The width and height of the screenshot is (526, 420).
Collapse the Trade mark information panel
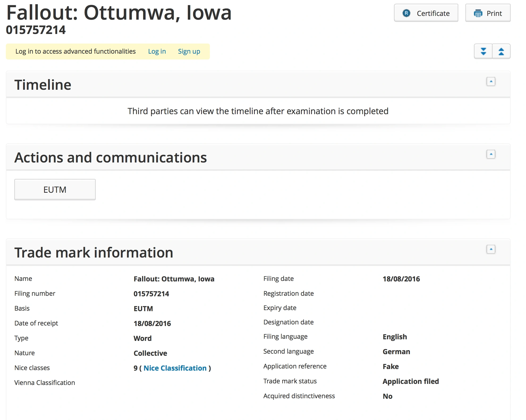coord(491,249)
